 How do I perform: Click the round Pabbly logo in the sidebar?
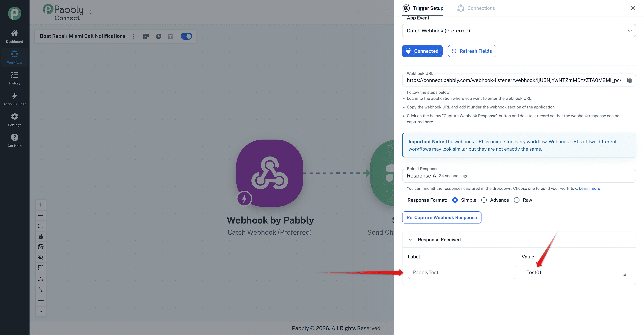tap(14, 13)
